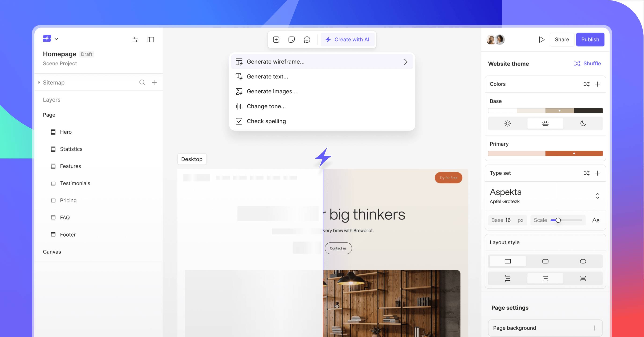Choose the pill-shaped layout style

click(583, 261)
